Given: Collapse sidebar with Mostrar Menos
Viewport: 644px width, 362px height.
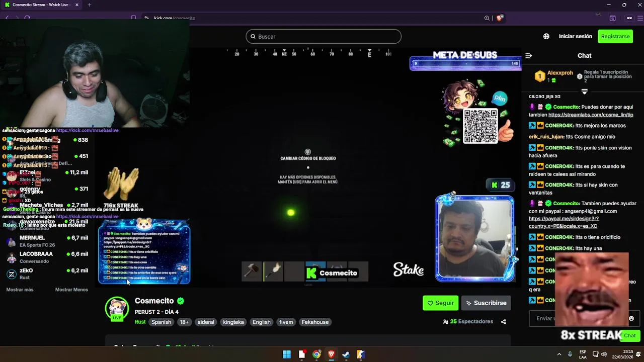Looking at the screenshot, I should (x=71, y=290).
